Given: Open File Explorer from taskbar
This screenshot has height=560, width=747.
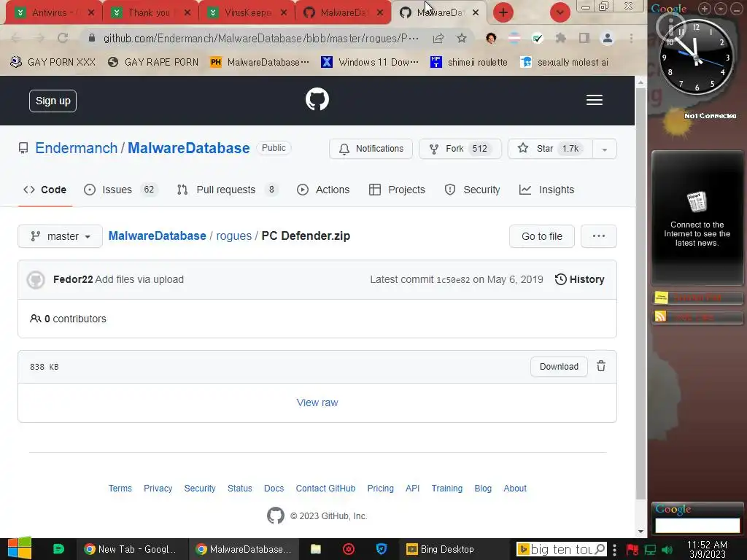Looking at the screenshot, I should click(x=316, y=549).
